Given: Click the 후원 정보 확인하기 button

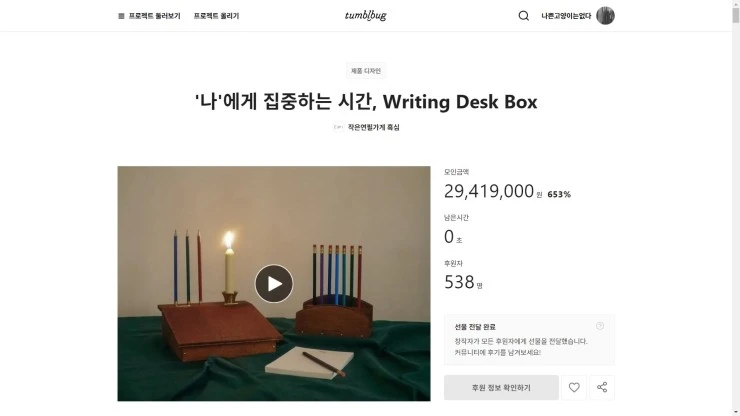Looking at the screenshot, I should coord(501,388).
